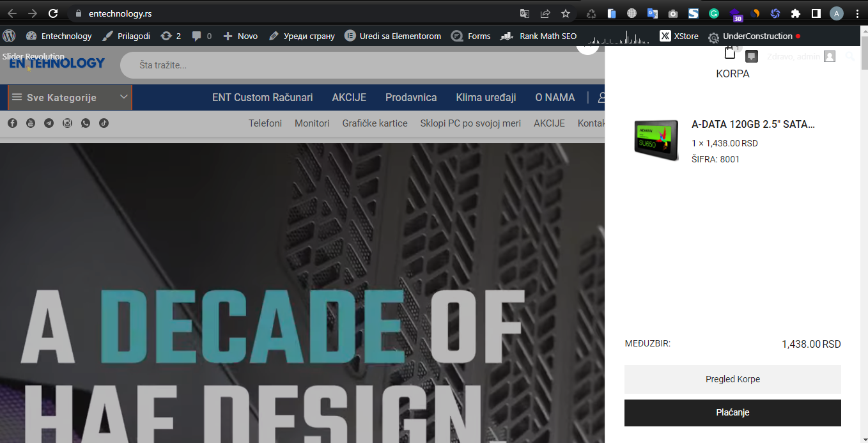Image resolution: width=868 pixels, height=443 pixels.
Task: Open the Chrome profile avatar
Action: pos(837,13)
